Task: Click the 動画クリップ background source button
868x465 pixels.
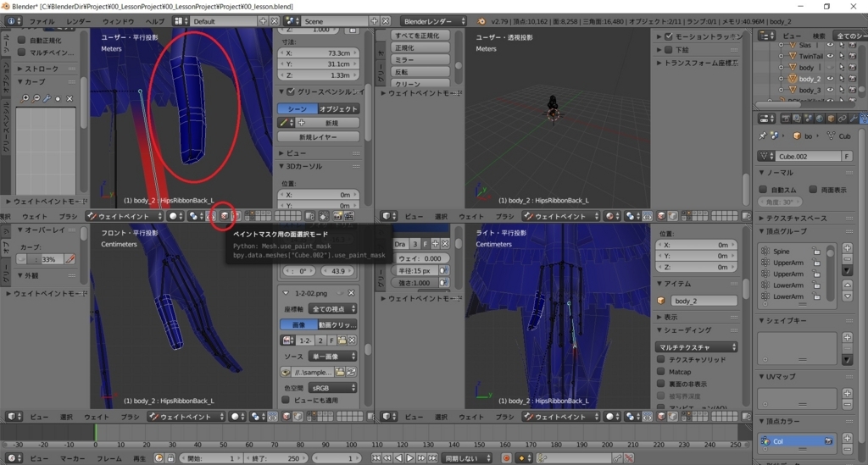Action: click(337, 324)
